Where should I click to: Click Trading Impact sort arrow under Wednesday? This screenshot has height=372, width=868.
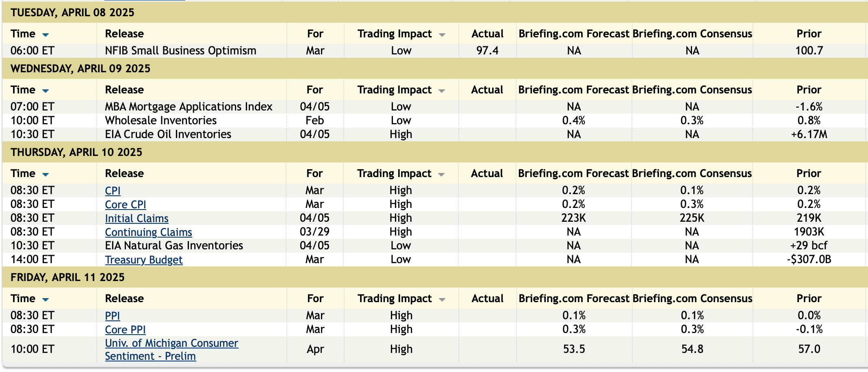tap(442, 91)
